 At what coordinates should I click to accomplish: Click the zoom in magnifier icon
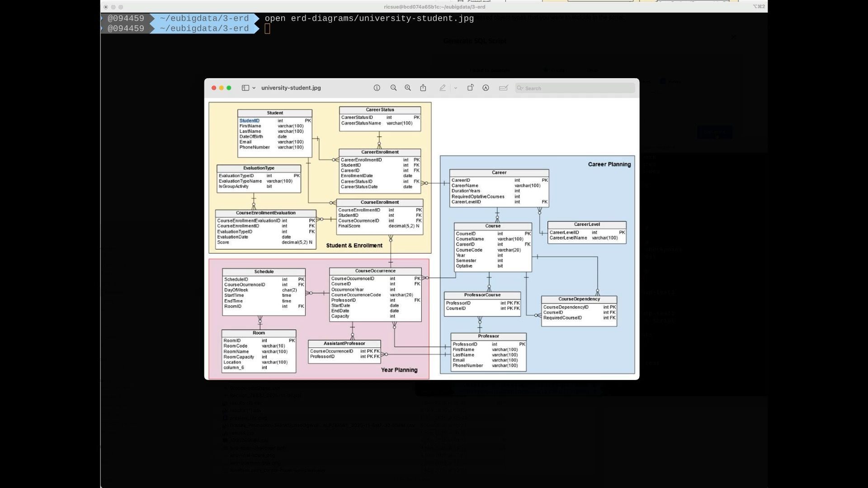pyautogui.click(x=408, y=88)
